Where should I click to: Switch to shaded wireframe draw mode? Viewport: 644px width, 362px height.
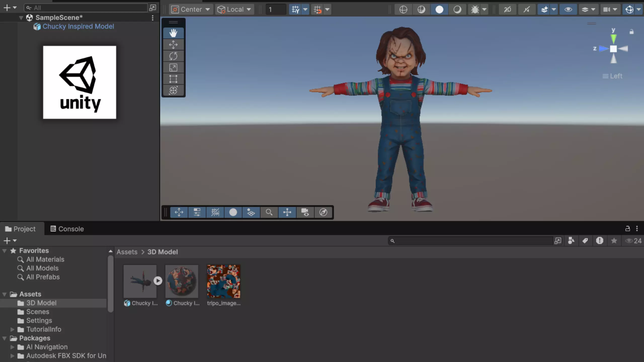point(421,10)
